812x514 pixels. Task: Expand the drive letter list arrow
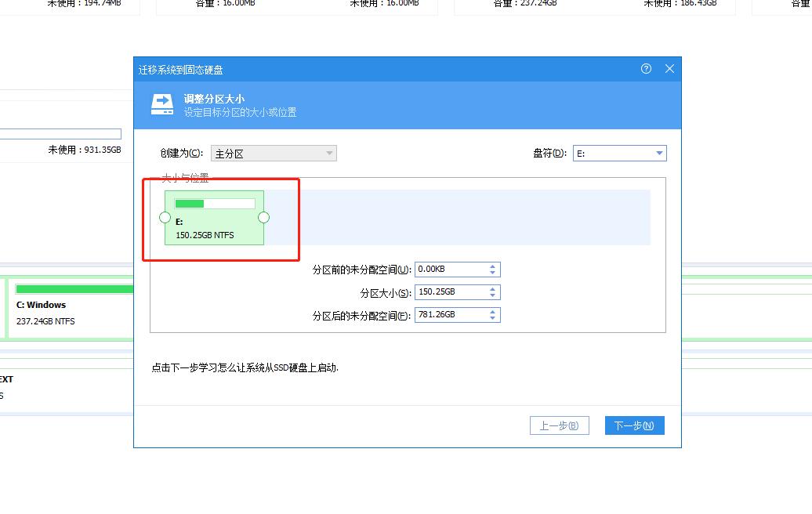coord(661,153)
